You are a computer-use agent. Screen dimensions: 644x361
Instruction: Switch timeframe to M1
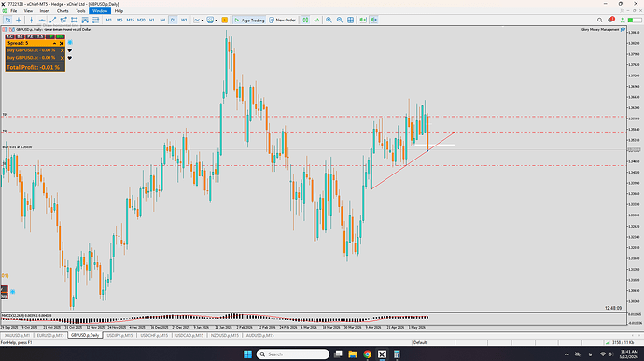[x=109, y=20]
